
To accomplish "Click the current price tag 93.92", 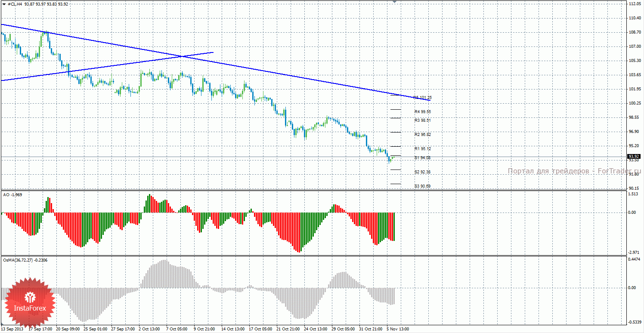I will pos(634,157).
